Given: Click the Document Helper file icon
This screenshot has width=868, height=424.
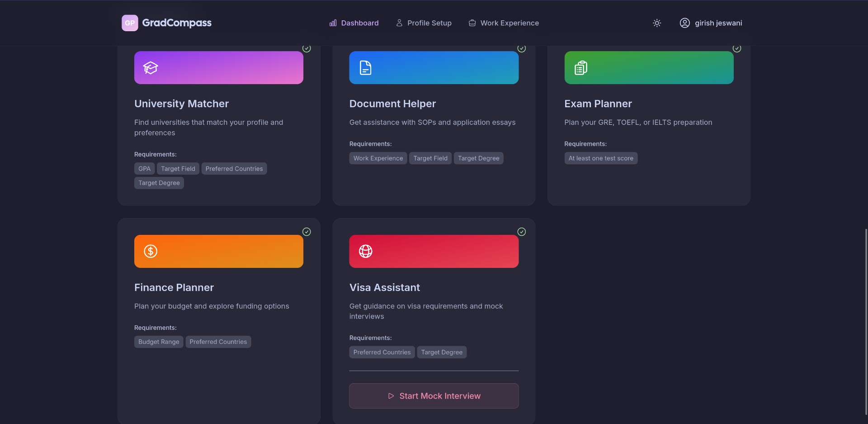Looking at the screenshot, I should 365,68.
